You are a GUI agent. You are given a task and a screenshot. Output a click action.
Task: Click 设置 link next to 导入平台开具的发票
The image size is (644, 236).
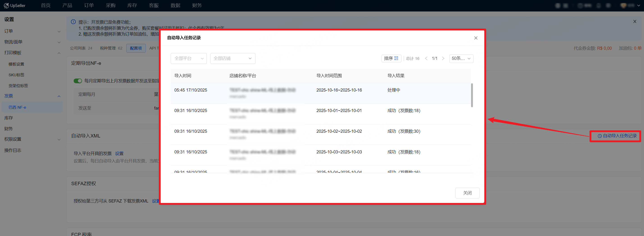(119, 154)
